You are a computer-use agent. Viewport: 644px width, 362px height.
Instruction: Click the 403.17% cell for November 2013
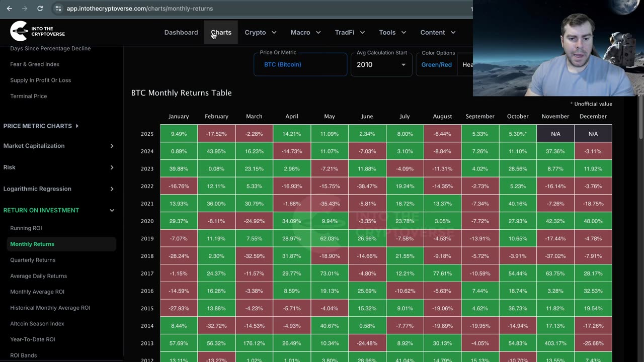tap(555, 343)
